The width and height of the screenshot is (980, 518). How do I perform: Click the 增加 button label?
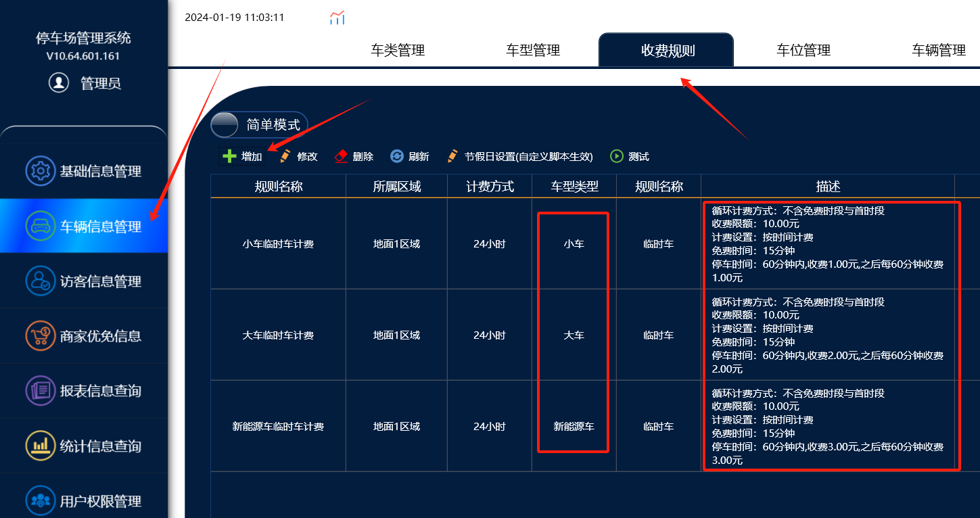click(x=252, y=157)
